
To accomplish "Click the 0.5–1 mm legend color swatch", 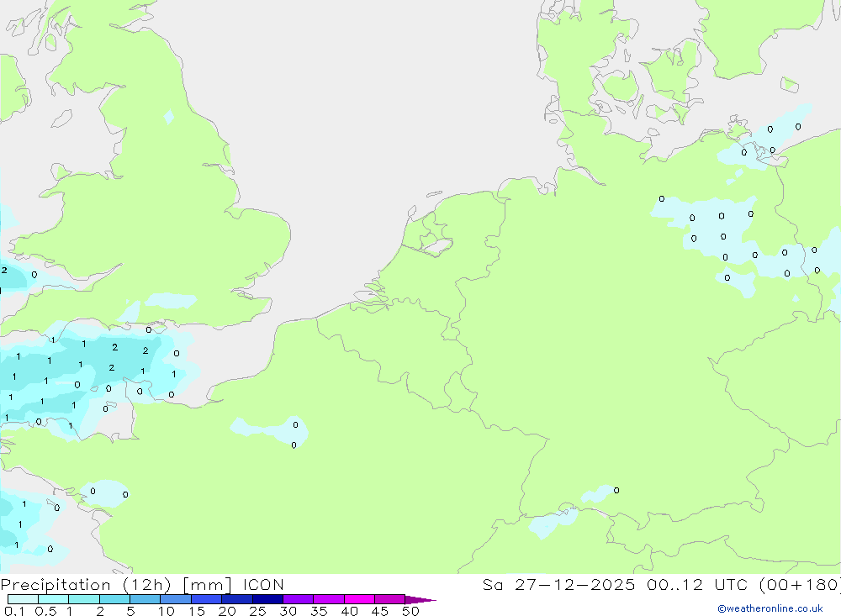I will point(54,599).
